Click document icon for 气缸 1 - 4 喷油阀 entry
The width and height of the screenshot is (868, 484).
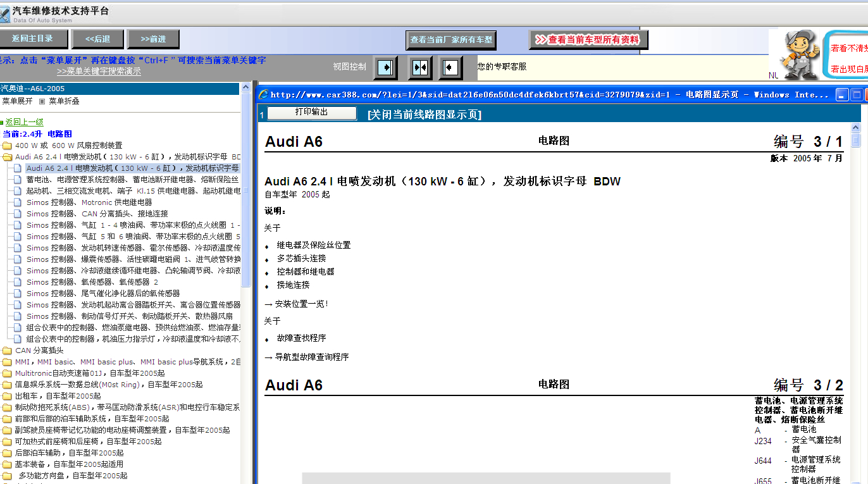point(18,225)
